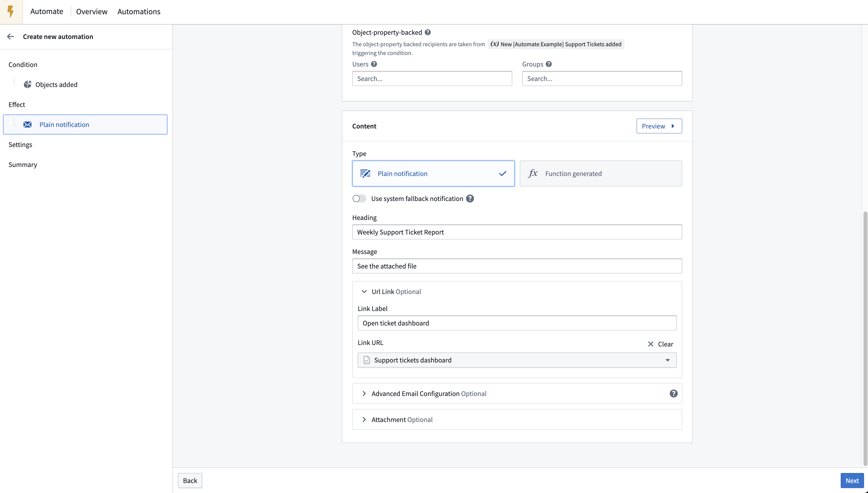Click the Message input field
Viewport: 868px width, 493px height.
coord(517,266)
